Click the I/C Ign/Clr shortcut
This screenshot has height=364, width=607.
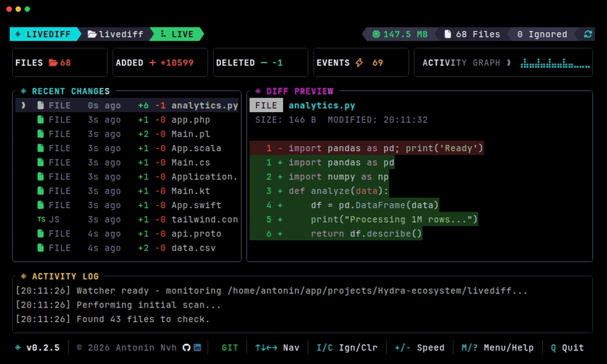[x=347, y=348]
